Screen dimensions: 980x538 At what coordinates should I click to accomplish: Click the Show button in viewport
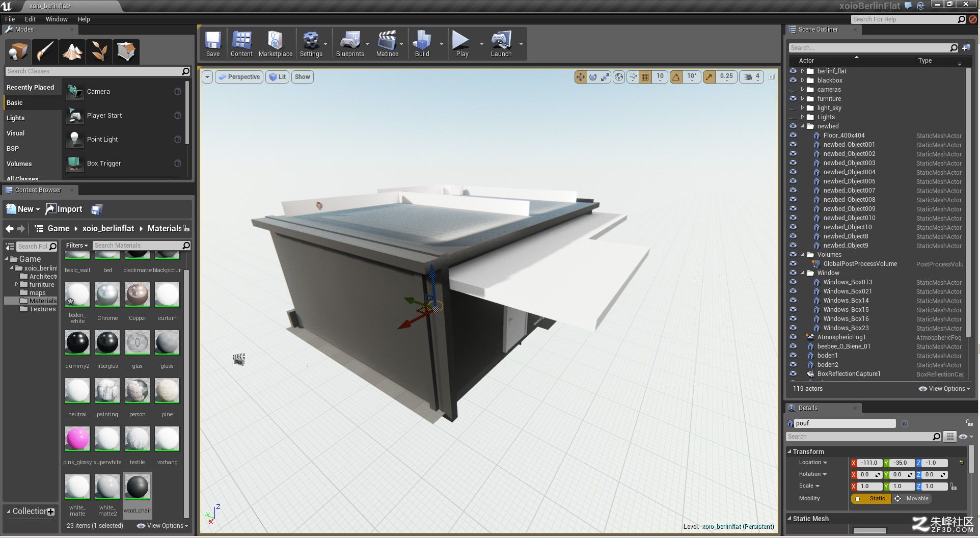pyautogui.click(x=302, y=77)
